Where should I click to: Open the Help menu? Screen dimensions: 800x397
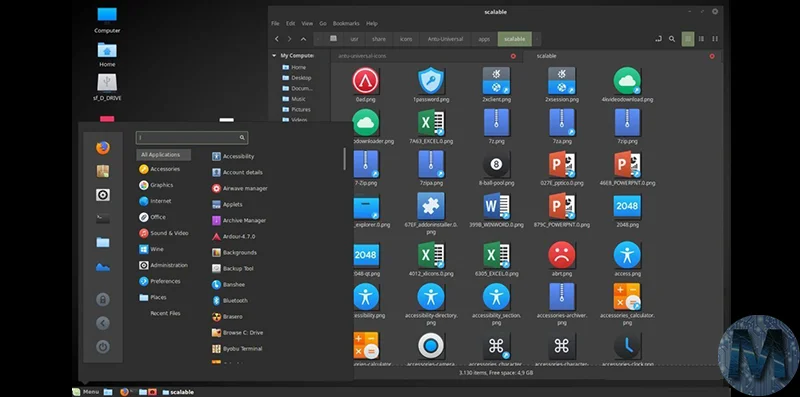point(372,23)
